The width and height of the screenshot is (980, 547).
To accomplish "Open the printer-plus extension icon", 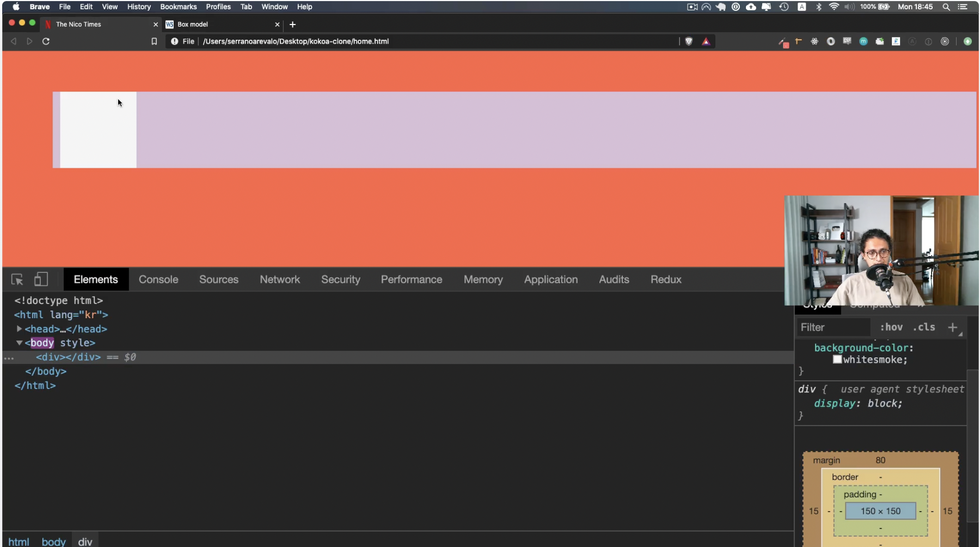I will click(880, 41).
